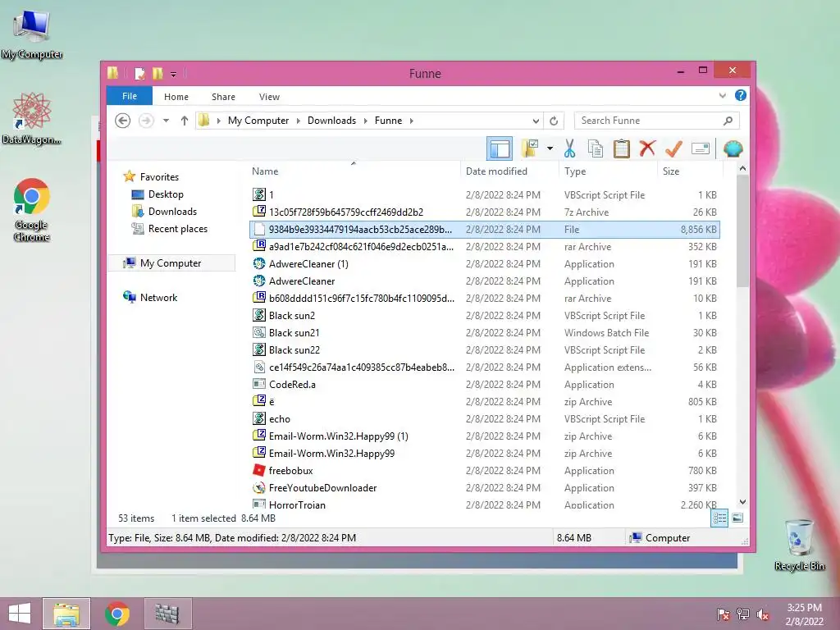The image size is (840, 630).
Task: Select the echo VBScript file
Action: 485,419
